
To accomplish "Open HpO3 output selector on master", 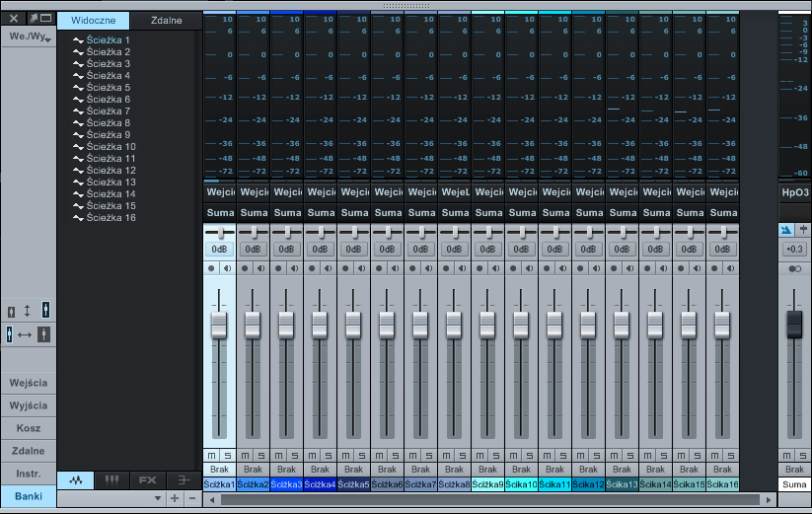I will coord(795,192).
